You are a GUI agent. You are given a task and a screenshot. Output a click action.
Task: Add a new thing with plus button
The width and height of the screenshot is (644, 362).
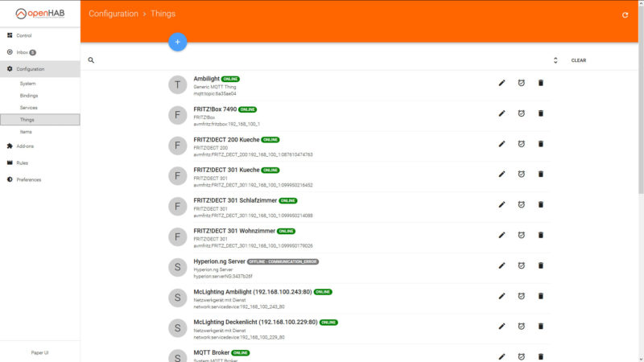(177, 42)
